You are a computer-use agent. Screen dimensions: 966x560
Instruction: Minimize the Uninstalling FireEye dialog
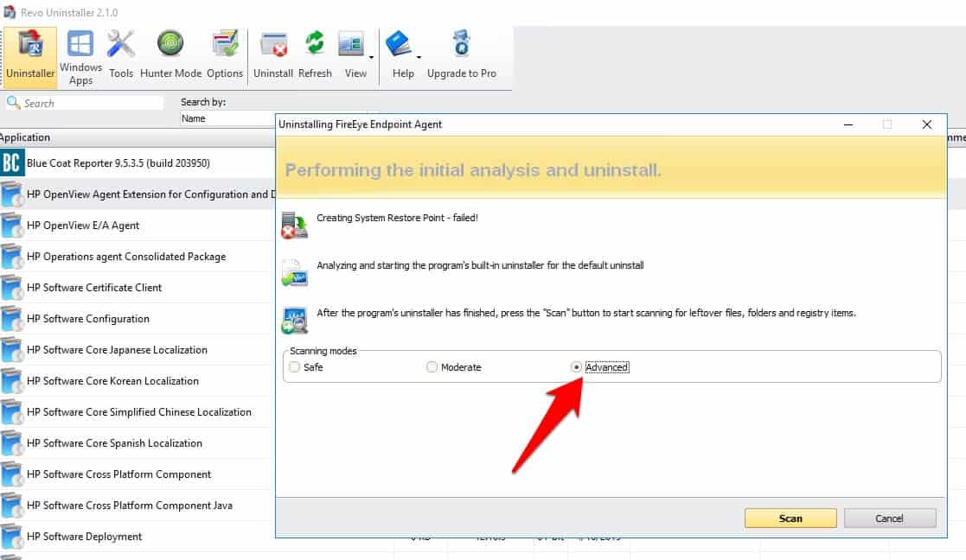click(848, 124)
